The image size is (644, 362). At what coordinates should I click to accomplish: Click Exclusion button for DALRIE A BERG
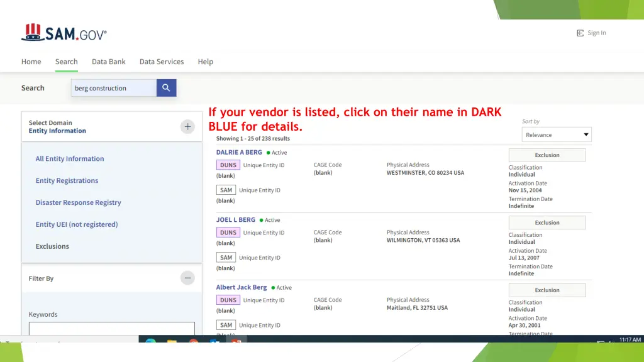547,155
